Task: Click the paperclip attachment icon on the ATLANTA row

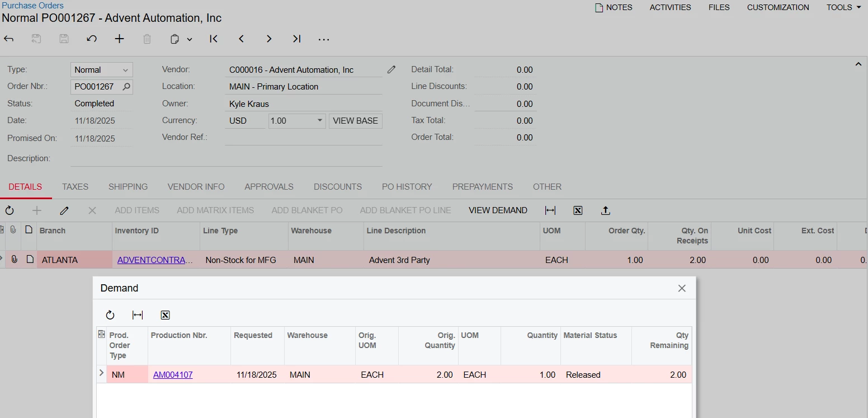Action: pos(14,260)
